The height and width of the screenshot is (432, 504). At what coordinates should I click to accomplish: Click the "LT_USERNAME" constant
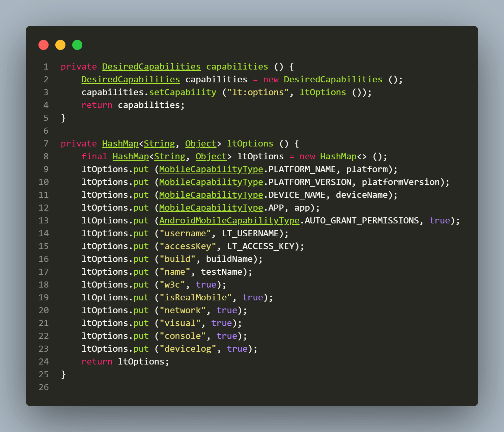click(250, 234)
